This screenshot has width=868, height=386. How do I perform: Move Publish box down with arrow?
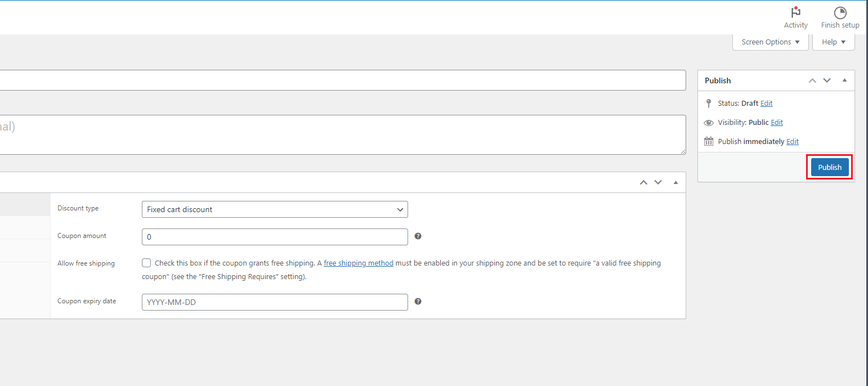827,80
